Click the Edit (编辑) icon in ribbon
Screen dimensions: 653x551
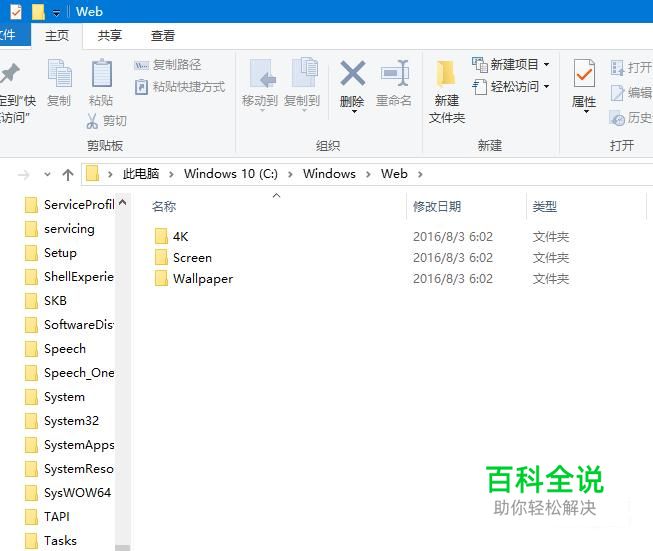pyautogui.click(x=617, y=93)
